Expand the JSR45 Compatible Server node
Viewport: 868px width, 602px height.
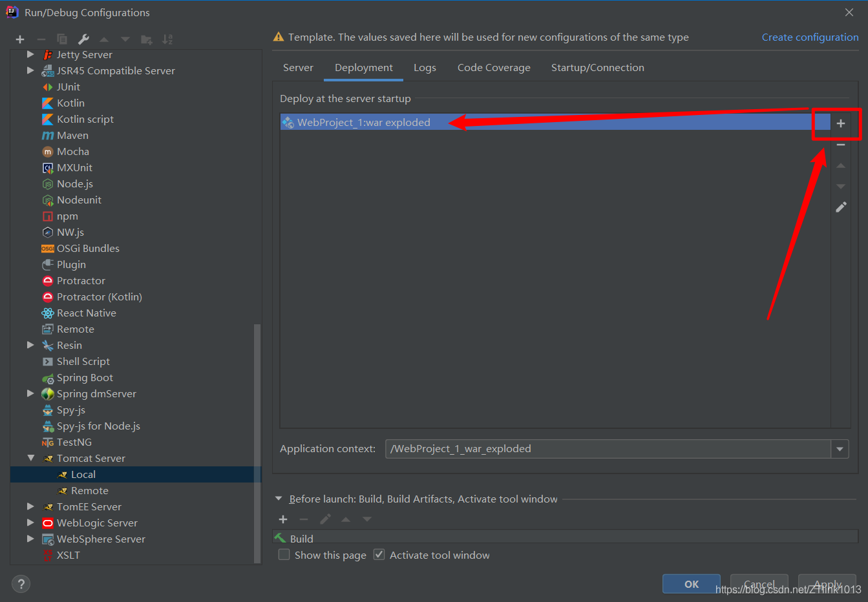tap(30, 70)
